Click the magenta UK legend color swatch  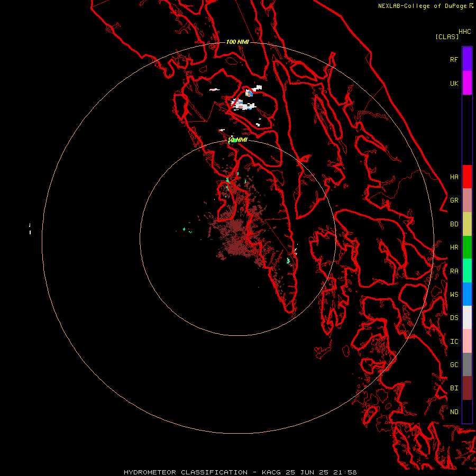click(x=467, y=83)
